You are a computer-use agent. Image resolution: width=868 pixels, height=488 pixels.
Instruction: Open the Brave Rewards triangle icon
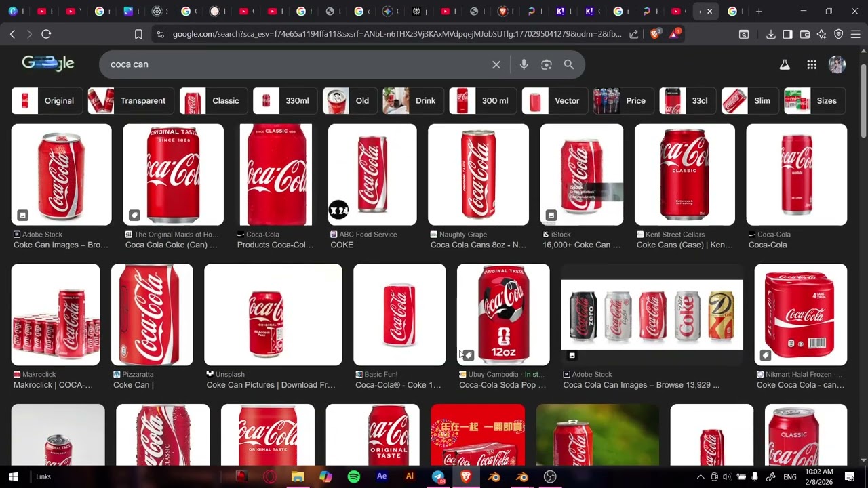pos(675,34)
